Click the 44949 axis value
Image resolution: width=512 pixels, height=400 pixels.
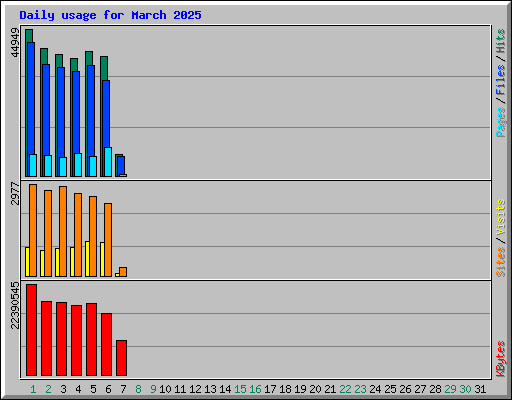(15, 43)
